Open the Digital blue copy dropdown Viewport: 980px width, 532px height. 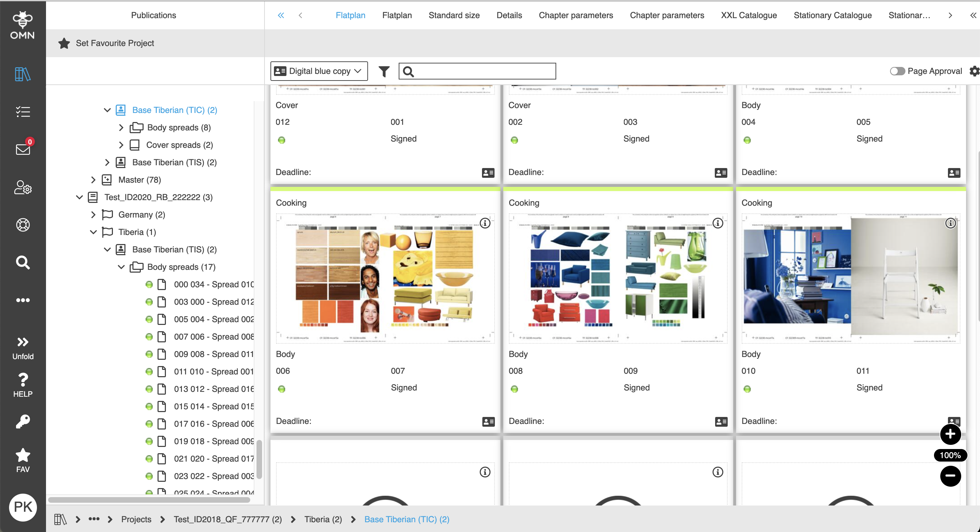point(319,71)
